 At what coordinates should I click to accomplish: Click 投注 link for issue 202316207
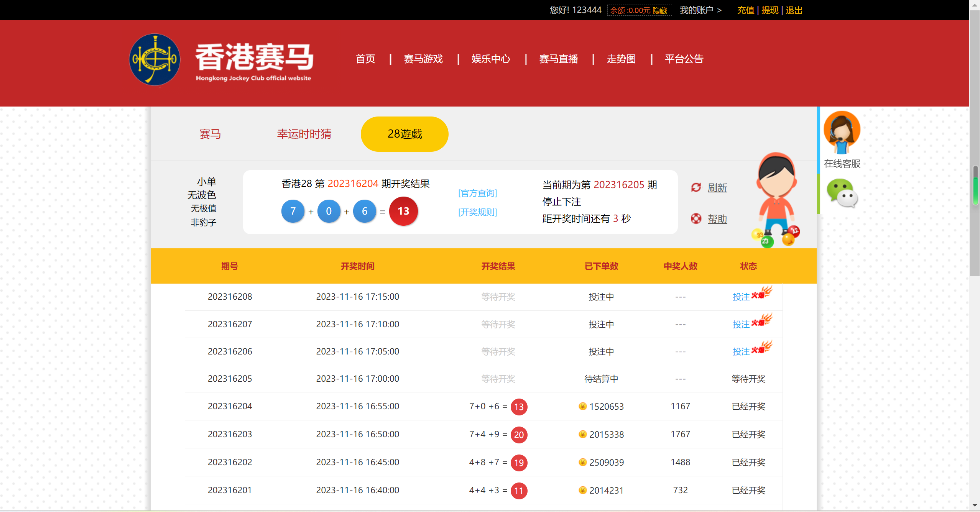pyautogui.click(x=741, y=325)
